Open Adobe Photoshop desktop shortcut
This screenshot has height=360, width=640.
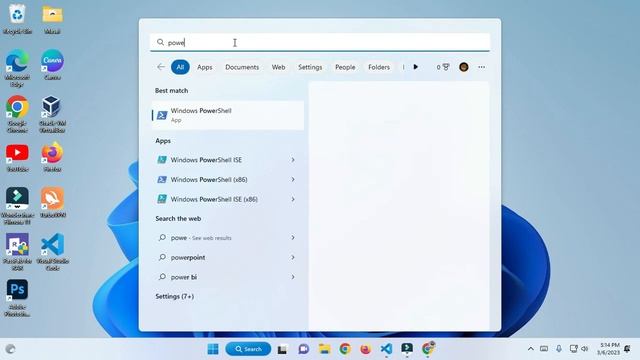(17, 298)
